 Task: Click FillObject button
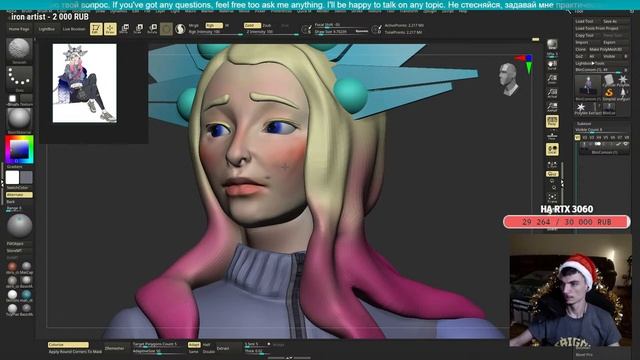[19, 244]
